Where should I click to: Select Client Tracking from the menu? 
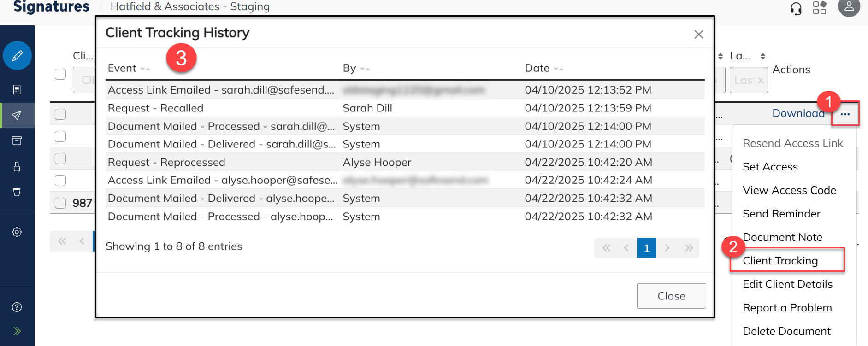click(x=780, y=261)
